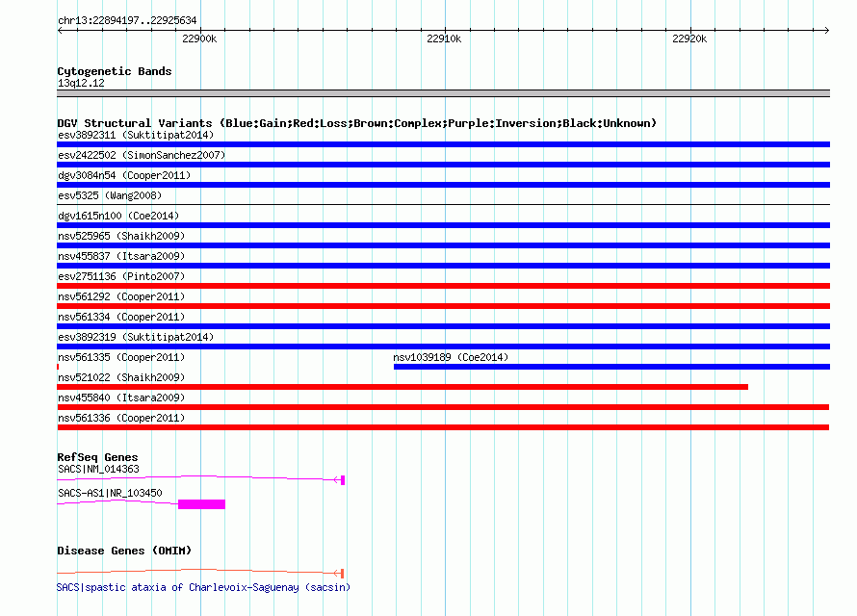Click the 22900k ruler tick label
The height and width of the screenshot is (616, 857).
coord(199,38)
